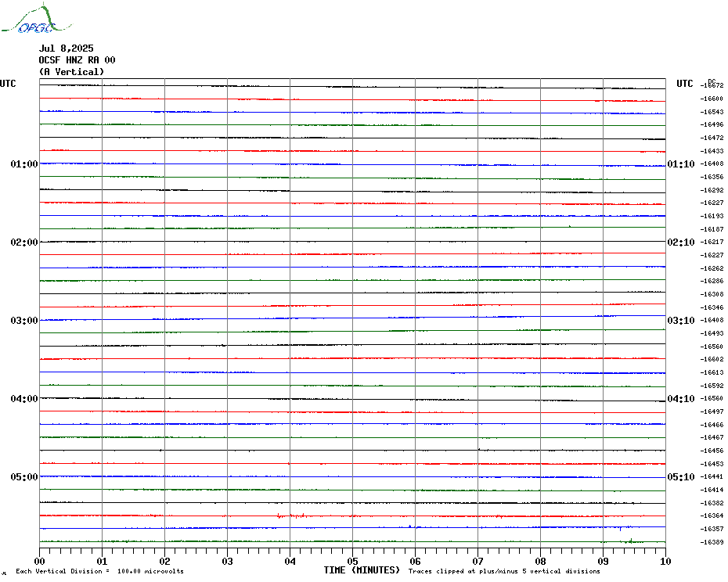Click minute tick label 02
This screenshot has height=582, width=728.
165,561
